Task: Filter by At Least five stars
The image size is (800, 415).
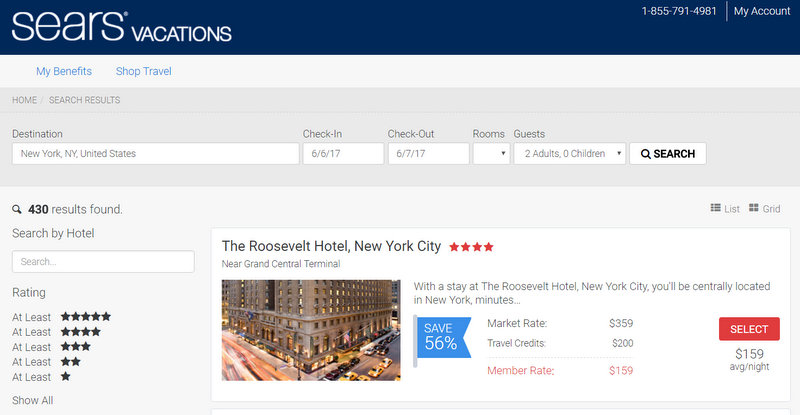Action: click(61, 317)
